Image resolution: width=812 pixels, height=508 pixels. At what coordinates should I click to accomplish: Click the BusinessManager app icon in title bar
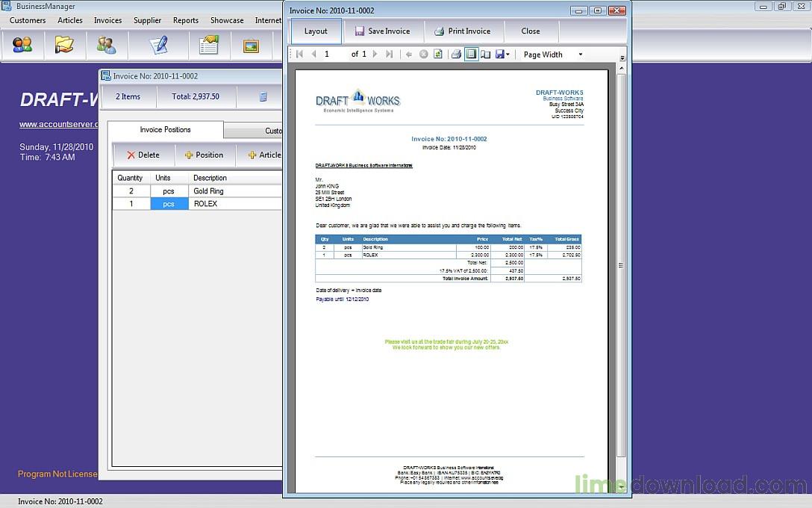click(x=6, y=6)
